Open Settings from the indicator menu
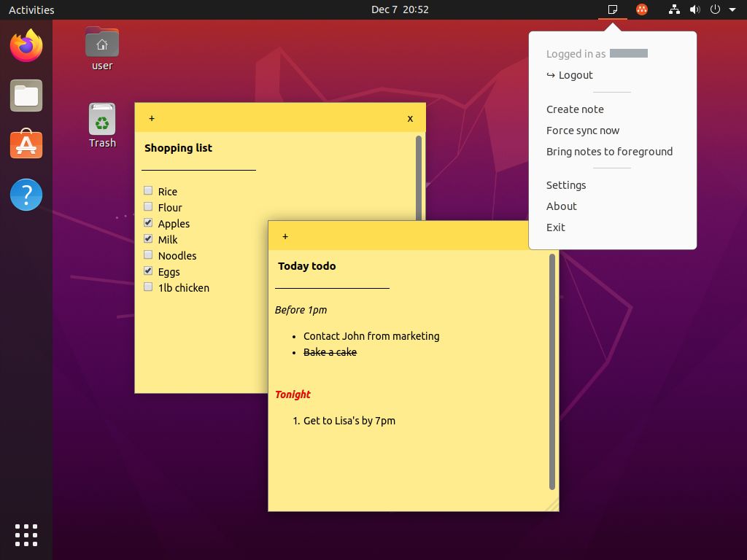 click(566, 184)
